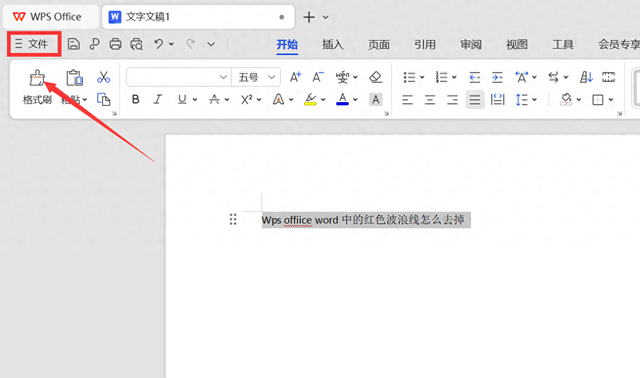Image resolution: width=640 pixels, height=378 pixels.
Task: Expand the Undo history dropdown
Action: (x=171, y=44)
